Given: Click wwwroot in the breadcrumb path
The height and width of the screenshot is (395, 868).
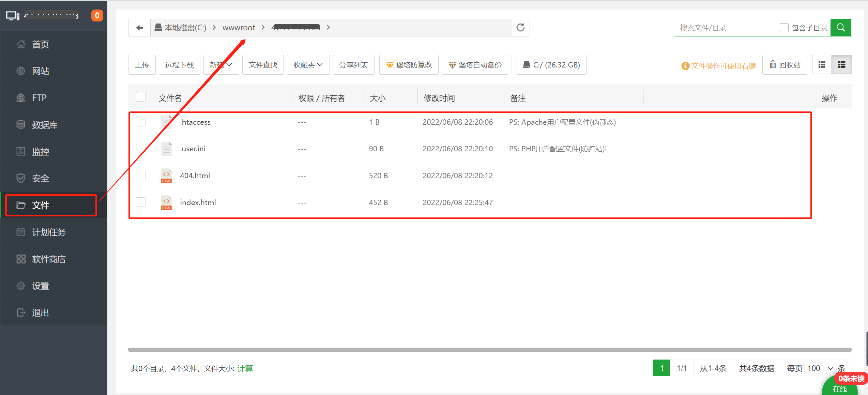Looking at the screenshot, I should click(x=239, y=28).
